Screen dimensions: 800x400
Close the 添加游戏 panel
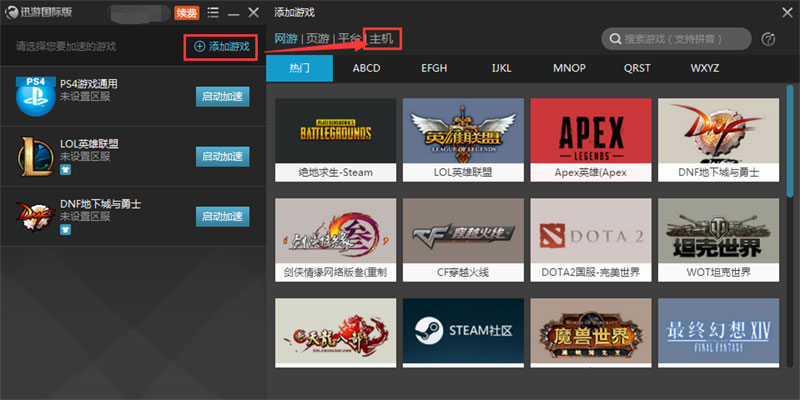pos(787,13)
